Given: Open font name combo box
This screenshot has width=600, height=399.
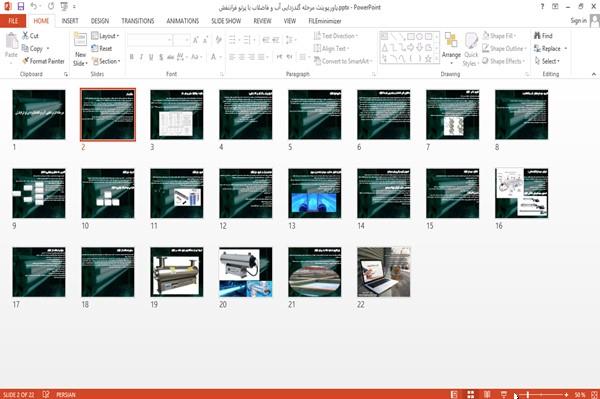Looking at the screenshot, I should [149, 40].
